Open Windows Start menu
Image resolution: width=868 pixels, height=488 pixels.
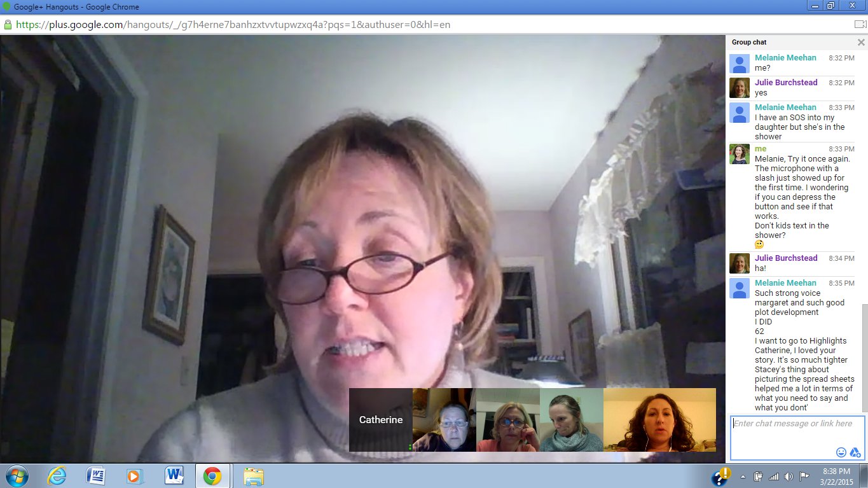click(16, 476)
